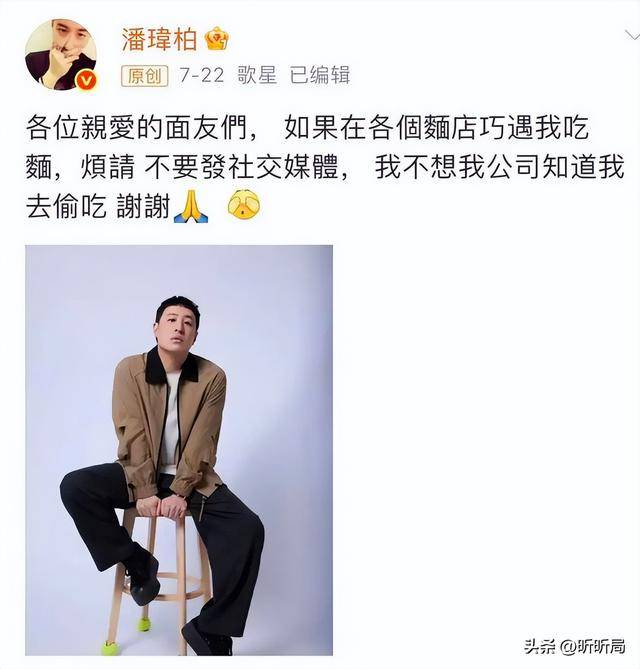This screenshot has height=669, width=640.
Task: Click the 7-22 post timestamp
Action: click(201, 76)
